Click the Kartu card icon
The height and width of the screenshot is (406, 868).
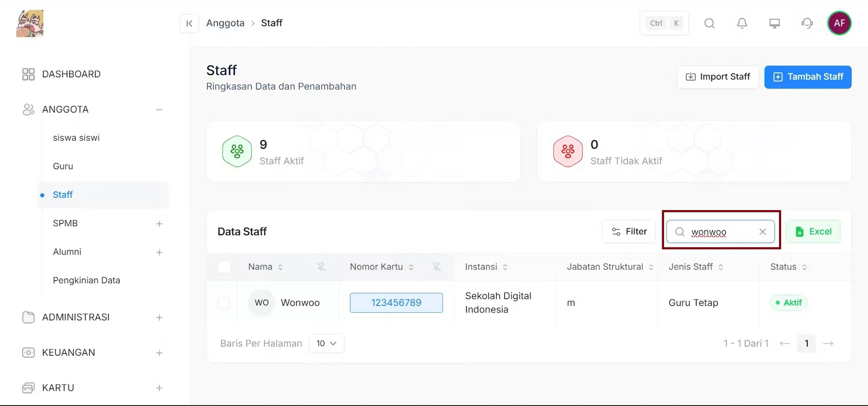pos(28,388)
